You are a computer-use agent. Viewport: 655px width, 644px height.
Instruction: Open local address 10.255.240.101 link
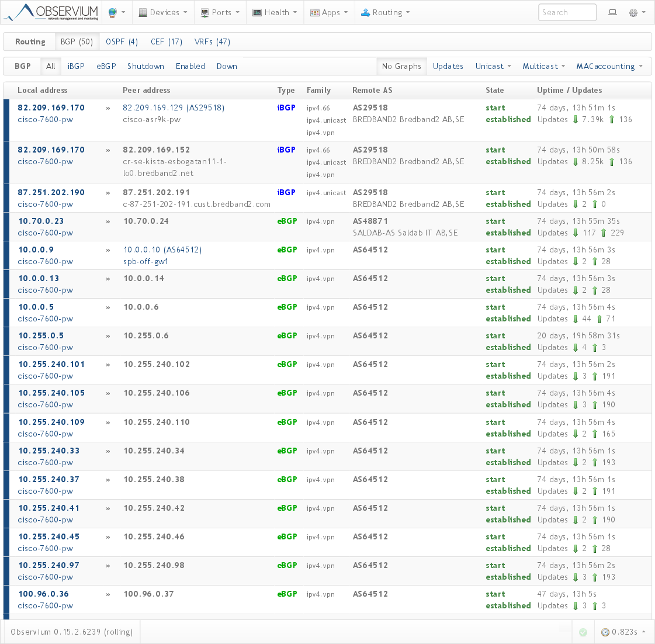tap(51, 365)
